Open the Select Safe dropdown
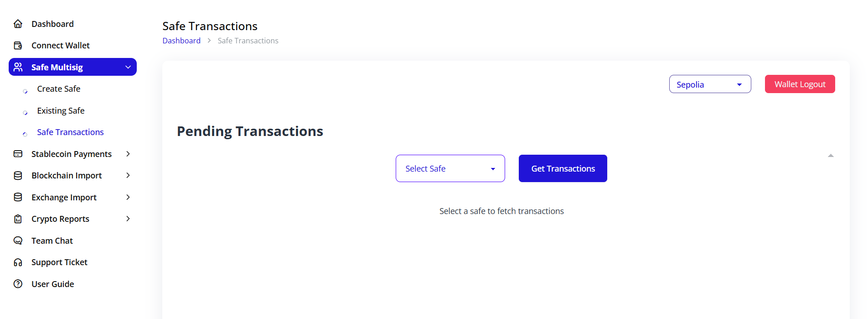This screenshot has width=868, height=319. click(450, 168)
